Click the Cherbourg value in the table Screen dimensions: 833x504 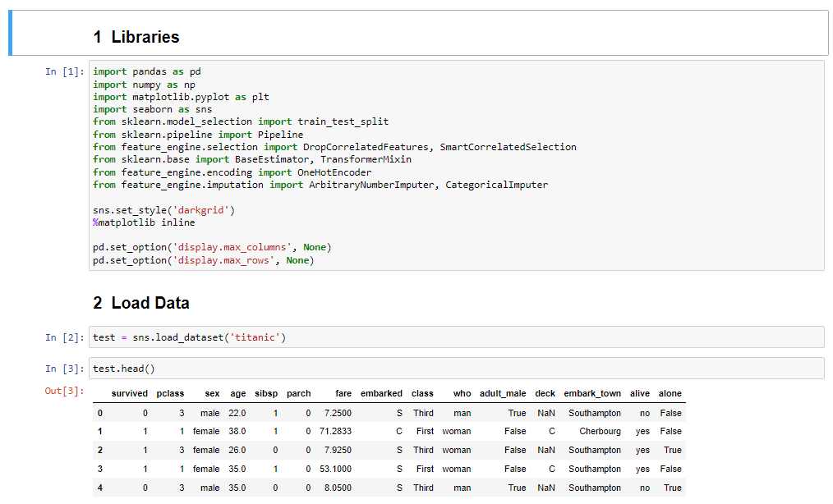point(601,431)
